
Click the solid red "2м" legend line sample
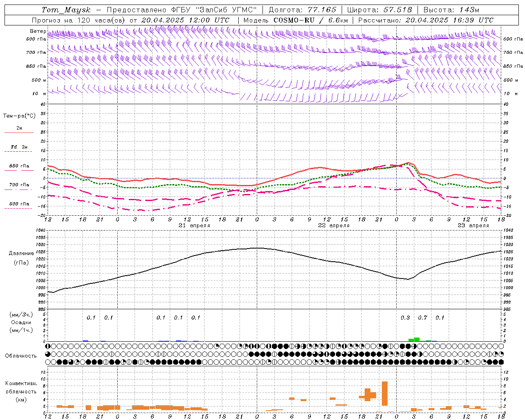click(x=19, y=133)
